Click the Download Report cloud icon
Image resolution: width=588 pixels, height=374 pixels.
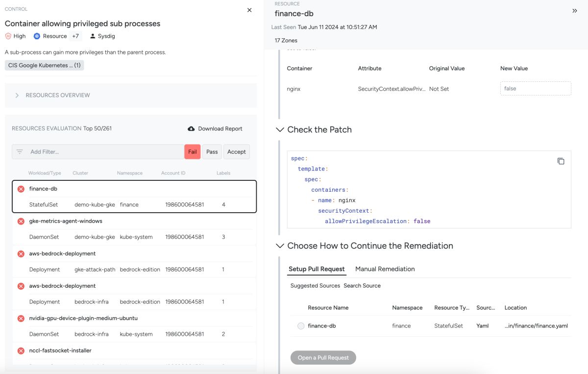[191, 129]
